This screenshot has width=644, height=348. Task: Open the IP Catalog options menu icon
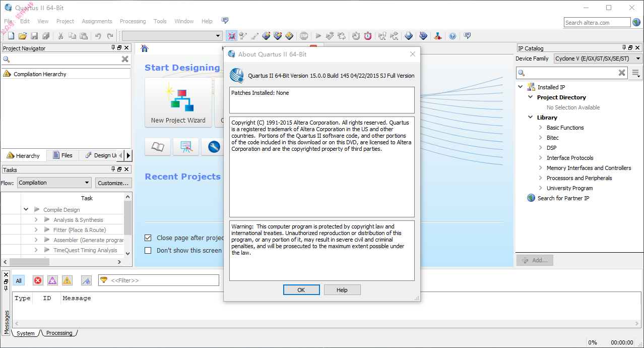tap(636, 73)
